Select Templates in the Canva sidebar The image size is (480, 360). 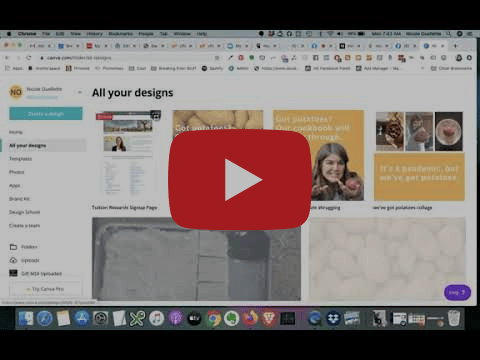pyautogui.click(x=21, y=159)
